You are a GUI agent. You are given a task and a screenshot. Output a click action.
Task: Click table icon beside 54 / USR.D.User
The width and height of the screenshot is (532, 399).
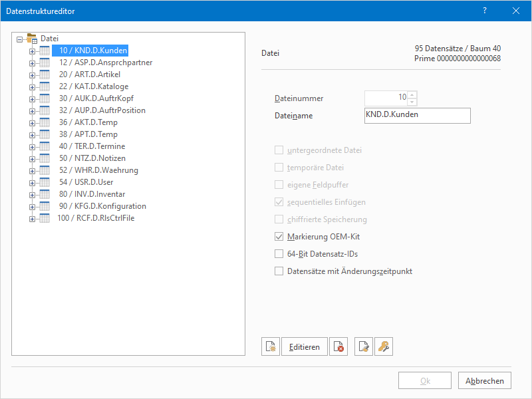click(45, 182)
